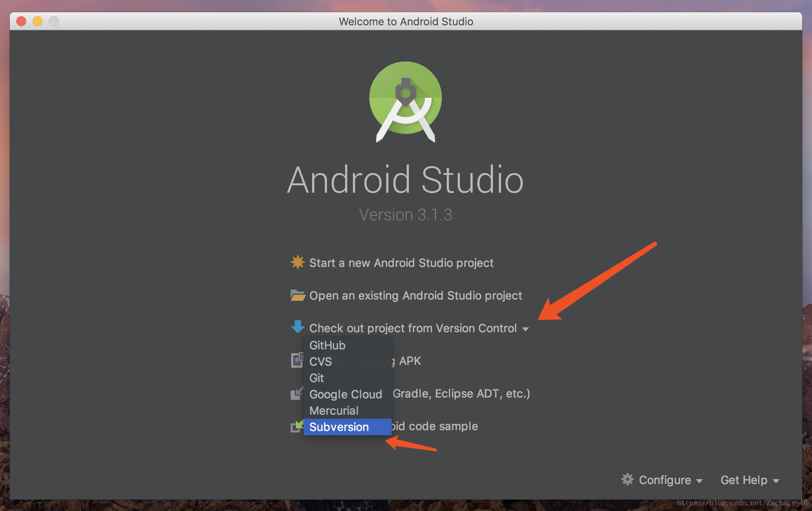Viewport: 812px width, 511px height.
Task: Click the open folder icon
Action: tap(297, 295)
